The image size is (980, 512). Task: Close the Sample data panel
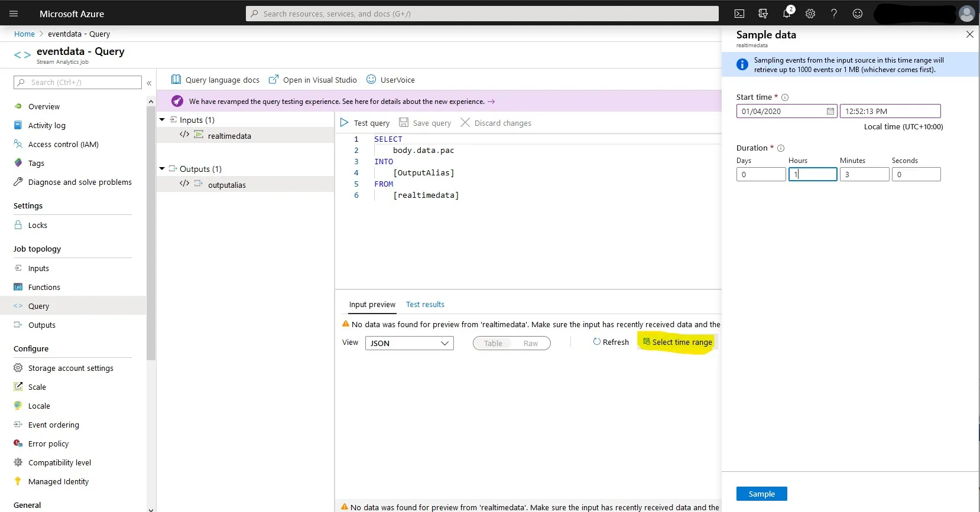(970, 34)
